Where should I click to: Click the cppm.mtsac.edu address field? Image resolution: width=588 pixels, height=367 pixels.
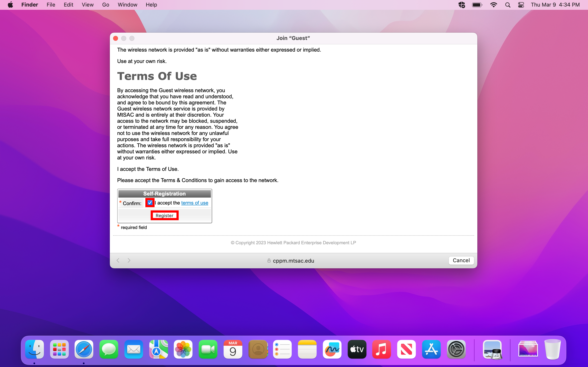tap(293, 261)
